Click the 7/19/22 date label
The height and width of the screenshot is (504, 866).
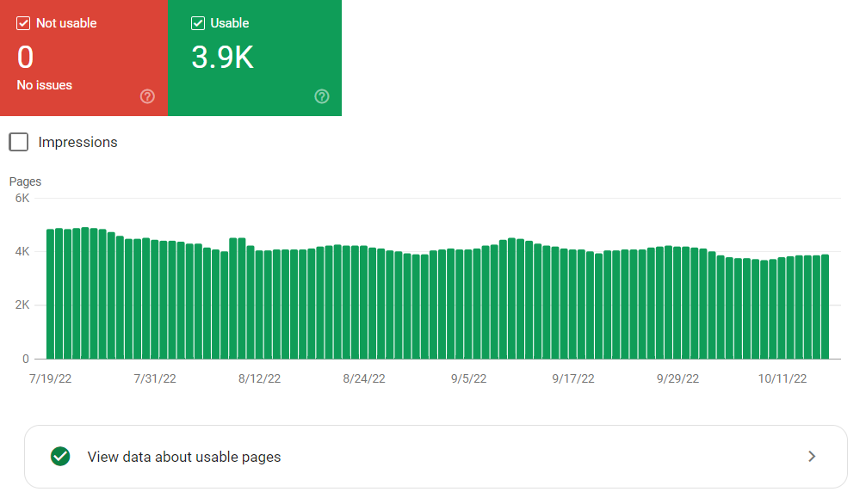pos(50,378)
